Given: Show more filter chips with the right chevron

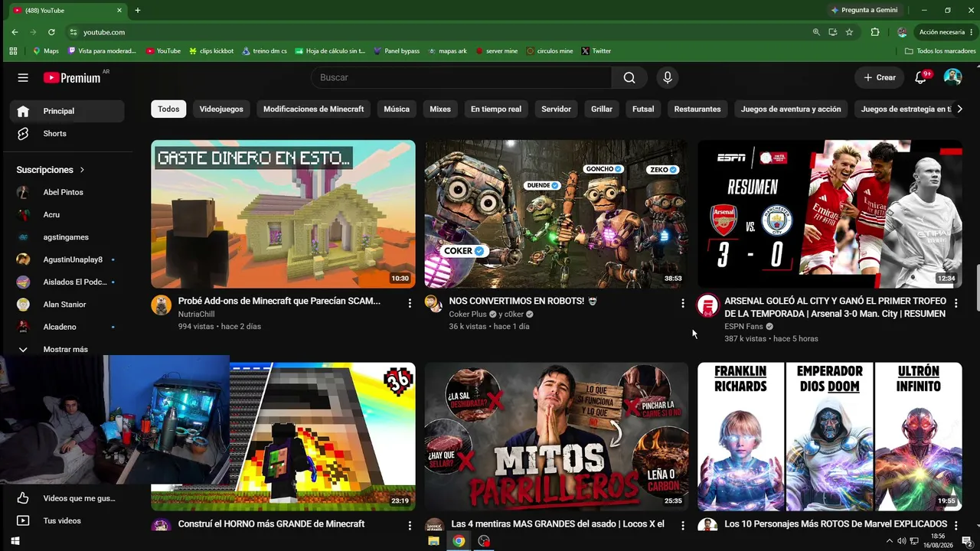Looking at the screenshot, I should coord(960,109).
